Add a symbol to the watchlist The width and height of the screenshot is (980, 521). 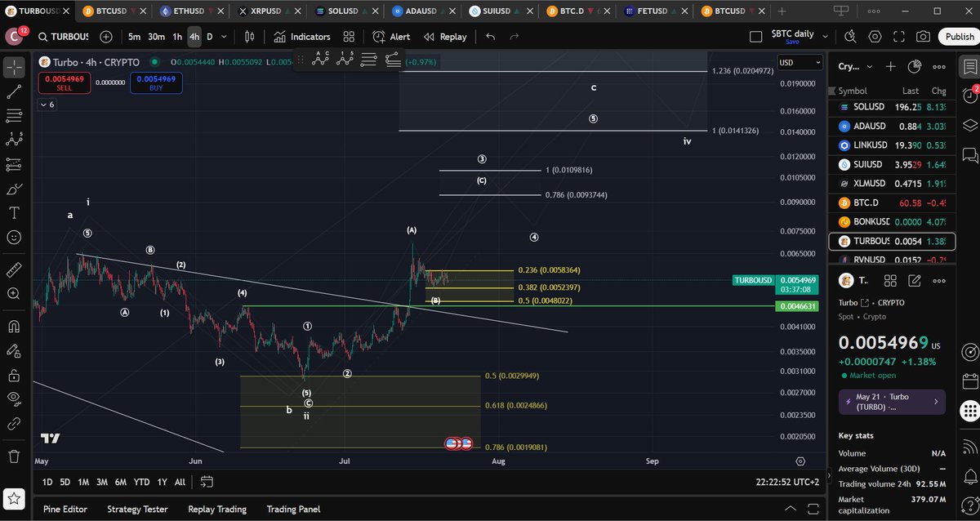pos(890,67)
